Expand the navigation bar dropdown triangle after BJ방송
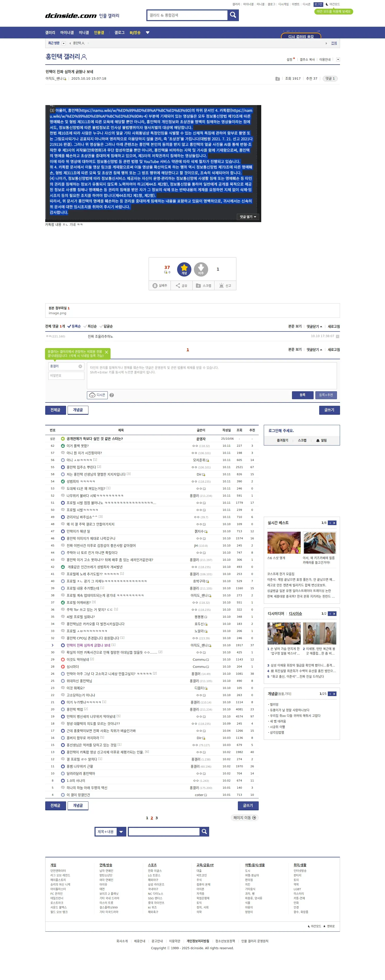This screenshot has height=980, width=385. [x=147, y=33]
